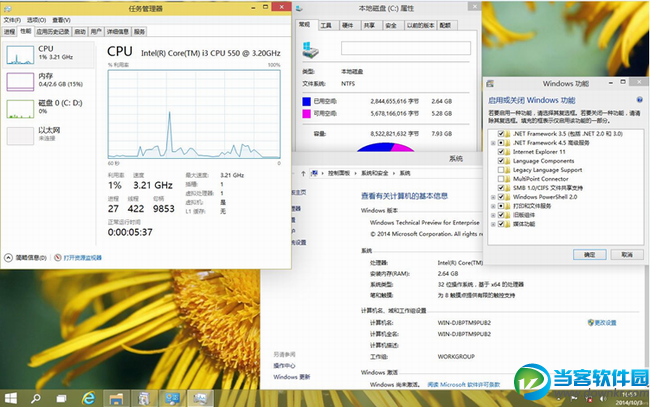The image size is (650, 407).
Task: Select the CPU graph thumbnail in sidebar
Action: click(x=20, y=55)
